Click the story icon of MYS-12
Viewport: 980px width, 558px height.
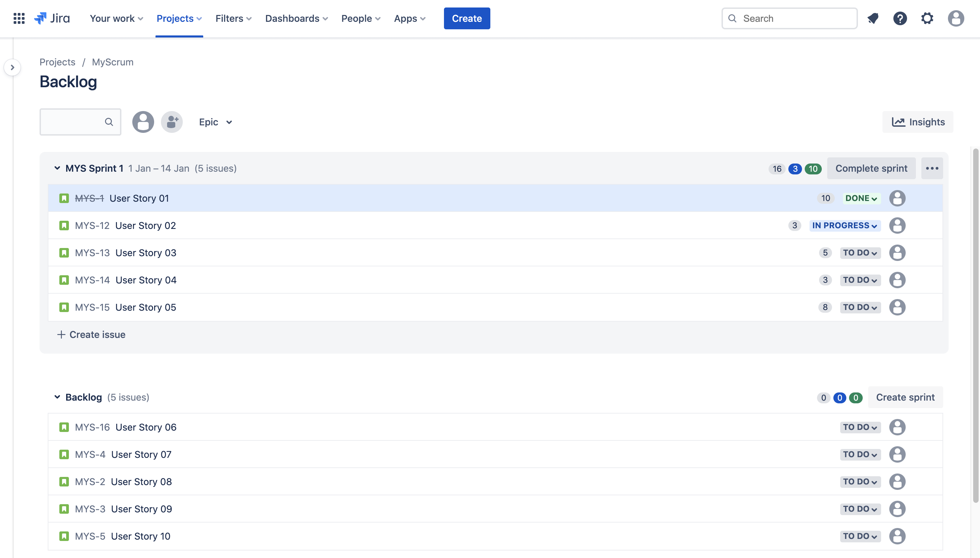pos(64,226)
